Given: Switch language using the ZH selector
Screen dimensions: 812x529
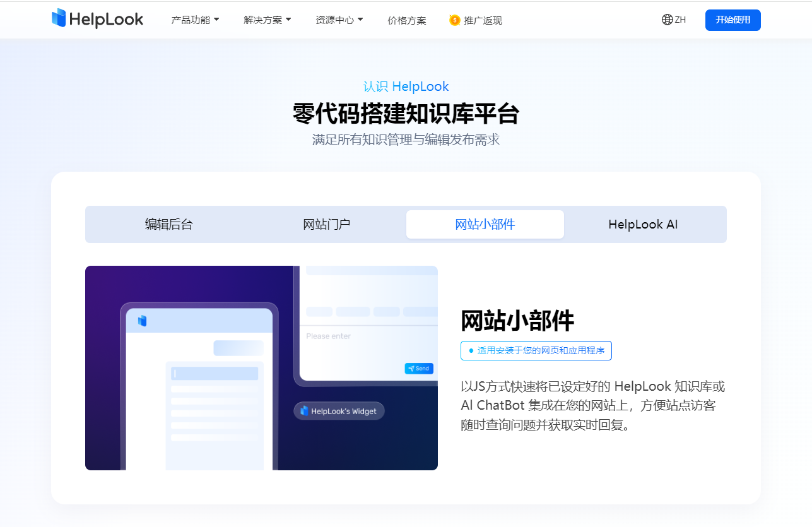Looking at the screenshot, I should (x=674, y=20).
